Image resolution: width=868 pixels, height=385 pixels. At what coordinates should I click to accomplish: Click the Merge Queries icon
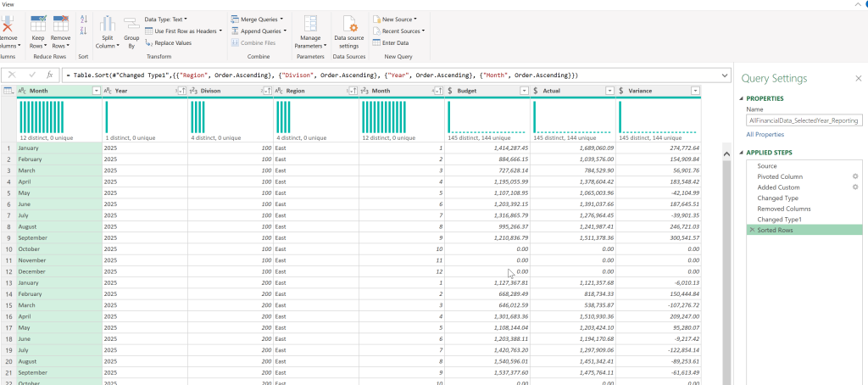pyautogui.click(x=235, y=20)
